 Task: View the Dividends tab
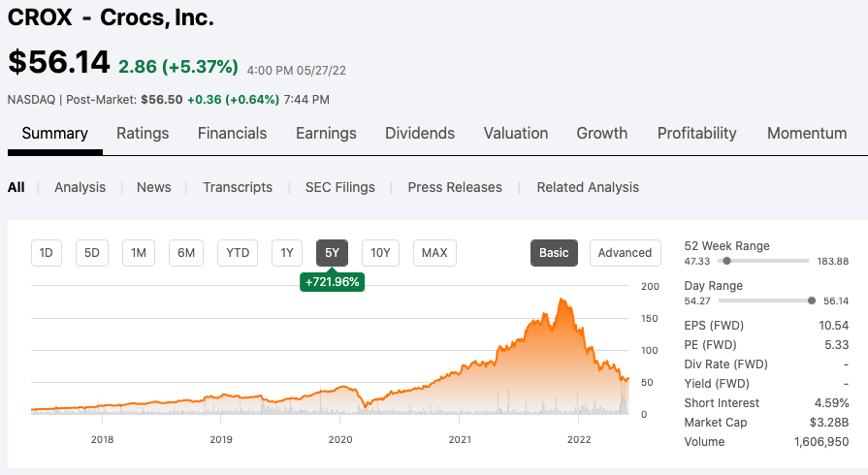pyautogui.click(x=420, y=134)
